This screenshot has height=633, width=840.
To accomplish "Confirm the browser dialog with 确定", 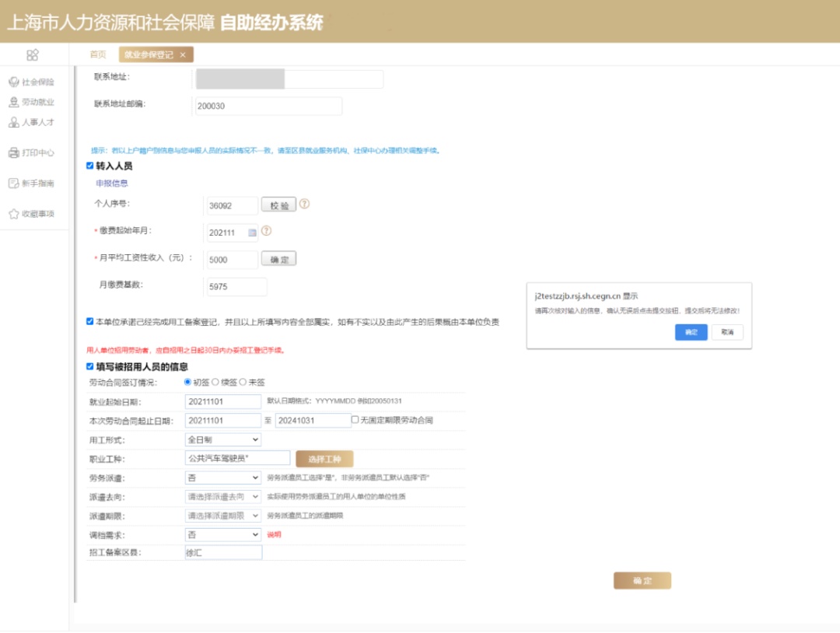I will pos(691,332).
